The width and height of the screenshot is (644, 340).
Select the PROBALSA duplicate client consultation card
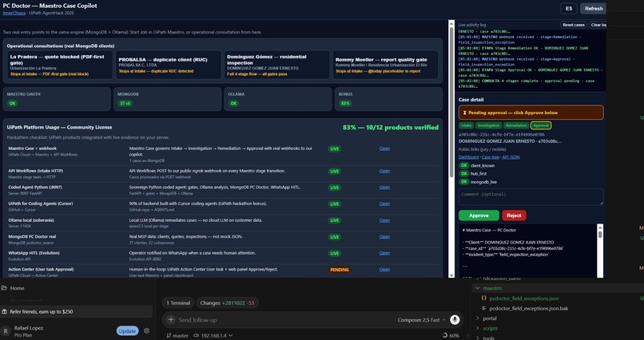pyautogui.click(x=168, y=65)
